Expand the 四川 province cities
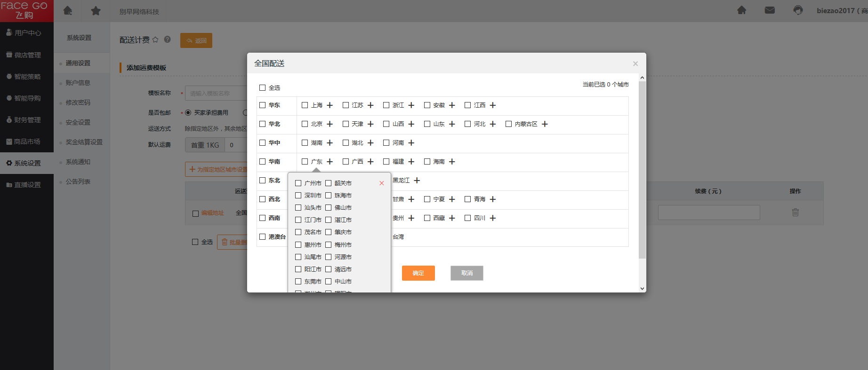This screenshot has height=370, width=868. coord(493,218)
